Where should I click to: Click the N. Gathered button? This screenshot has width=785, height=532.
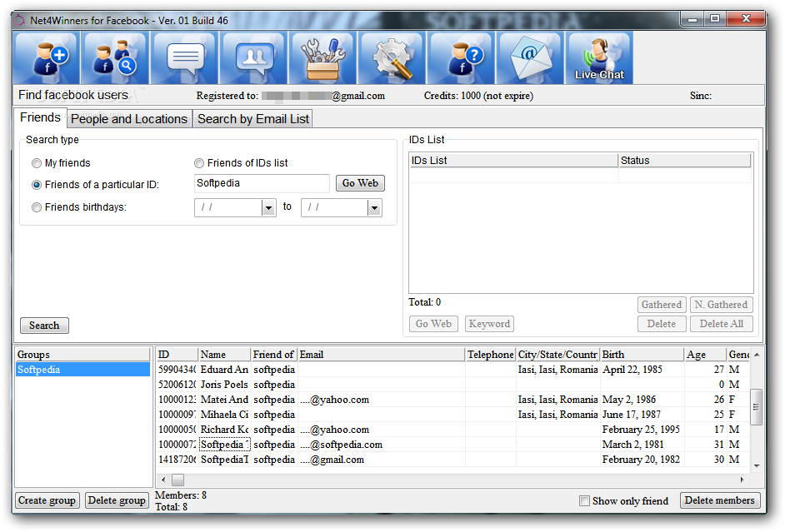721,305
